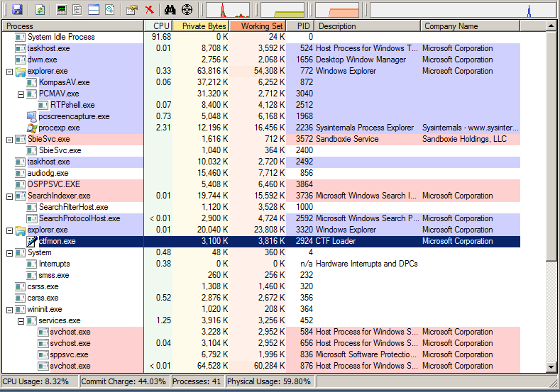Click the crosshair Find Window's Process icon

click(x=187, y=10)
